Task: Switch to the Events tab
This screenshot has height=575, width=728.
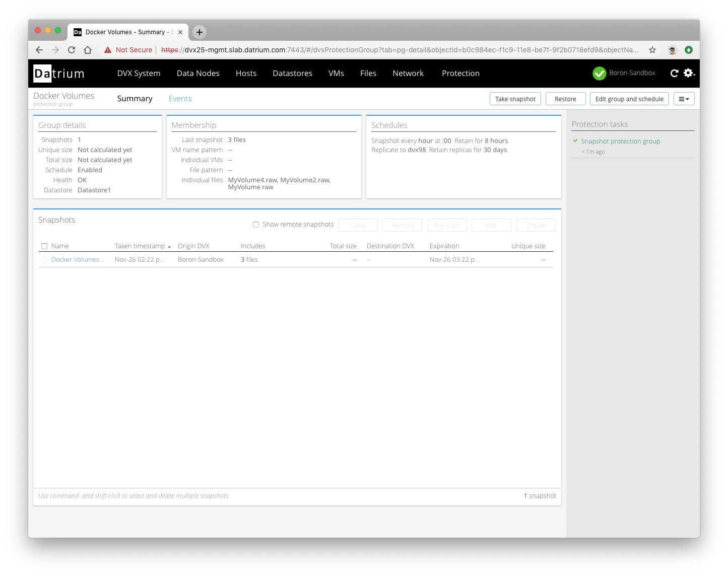Action: click(x=180, y=99)
